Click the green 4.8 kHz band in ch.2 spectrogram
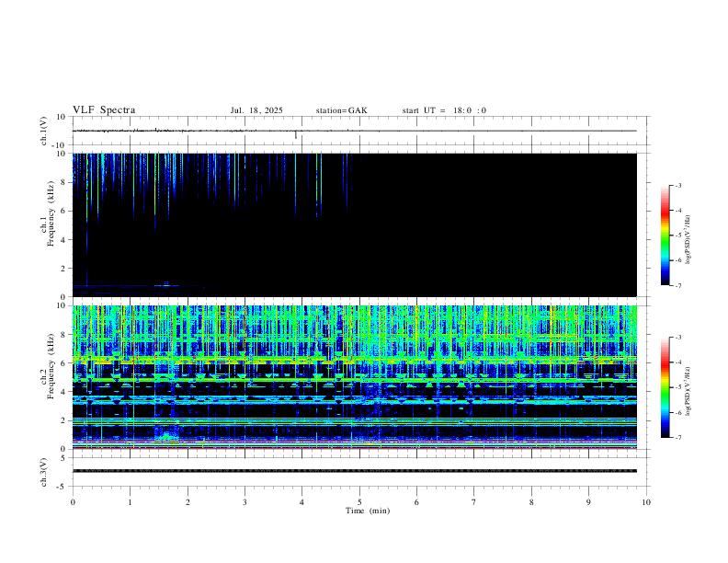 click(x=354, y=380)
